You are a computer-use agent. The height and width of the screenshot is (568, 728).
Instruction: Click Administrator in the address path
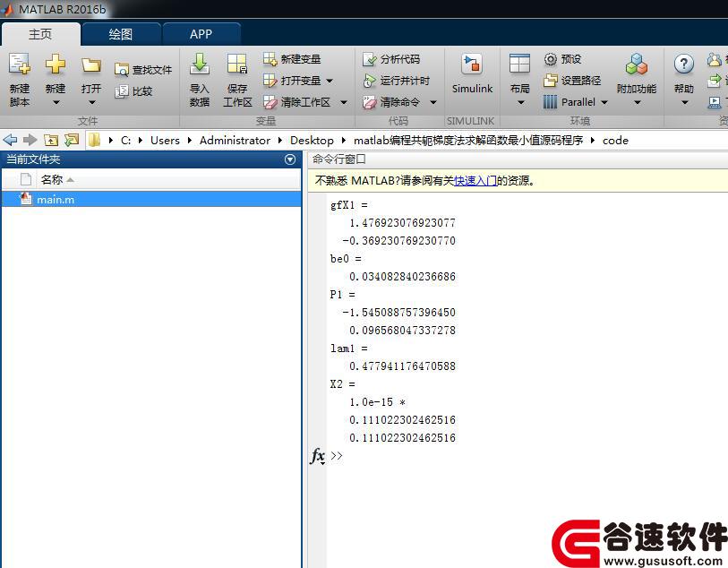tap(235, 141)
